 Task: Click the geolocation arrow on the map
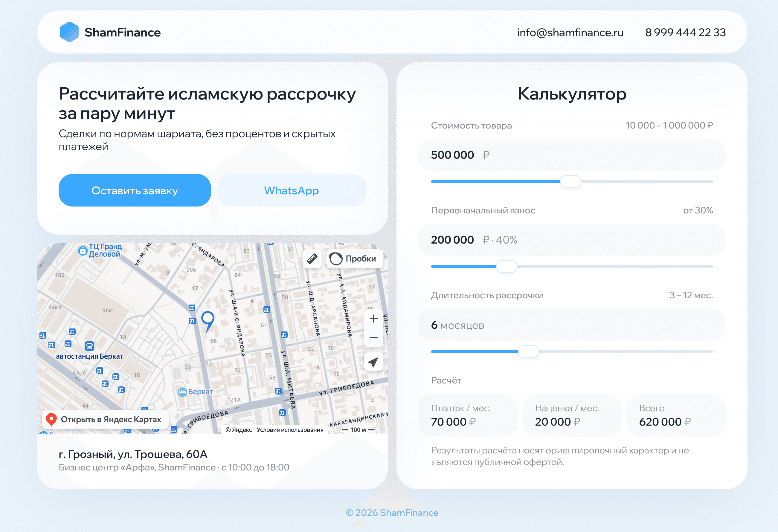[x=373, y=362]
